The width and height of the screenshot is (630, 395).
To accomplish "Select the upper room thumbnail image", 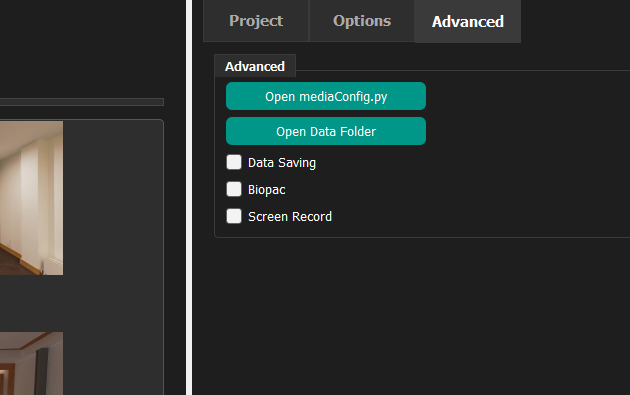I will pos(31,198).
